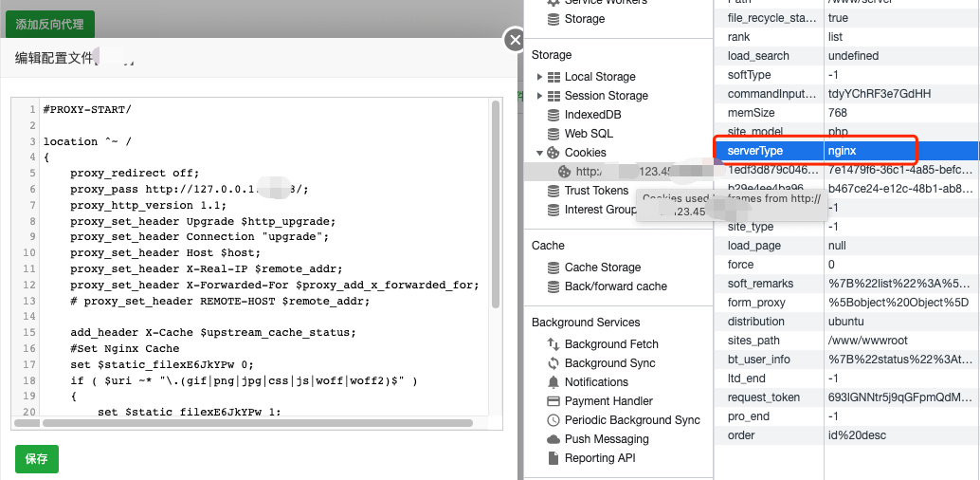The height and width of the screenshot is (480, 980).
Task: Open Trust Tokens storage icon
Action: [x=554, y=191]
